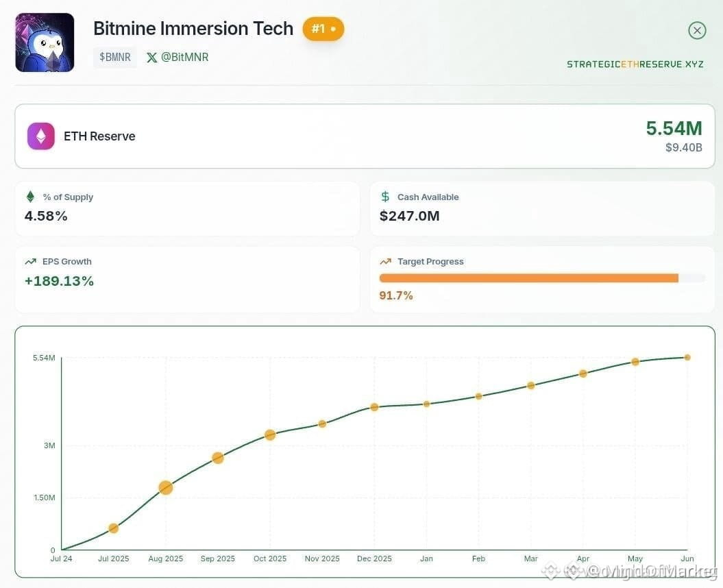Image resolution: width=723 pixels, height=588 pixels.
Task: Select the Dec 2025 chart data point
Action: (x=374, y=407)
